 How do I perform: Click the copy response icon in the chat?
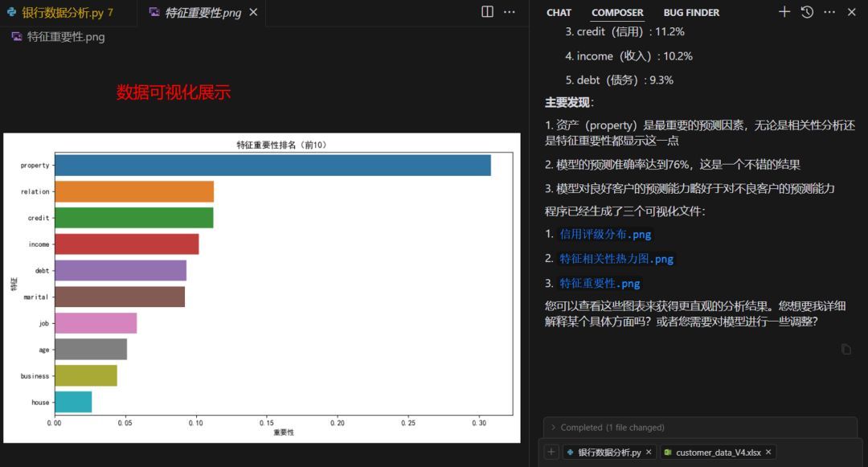(845, 349)
